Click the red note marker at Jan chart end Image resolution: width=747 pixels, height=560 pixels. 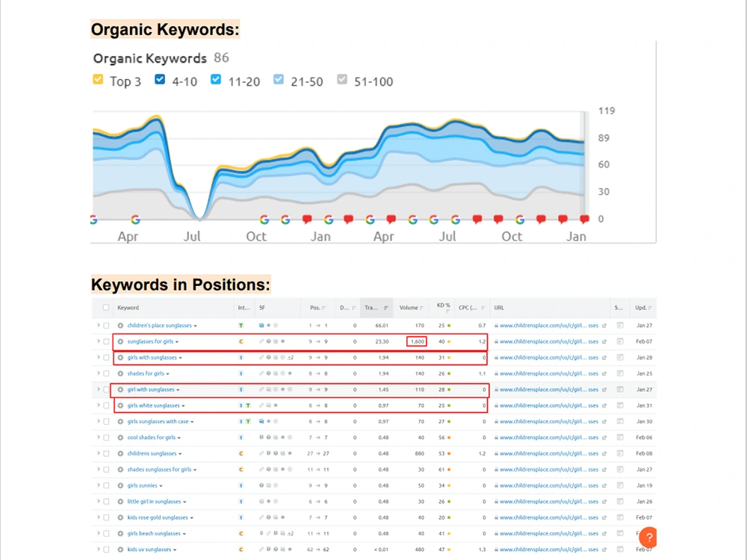[x=584, y=219]
